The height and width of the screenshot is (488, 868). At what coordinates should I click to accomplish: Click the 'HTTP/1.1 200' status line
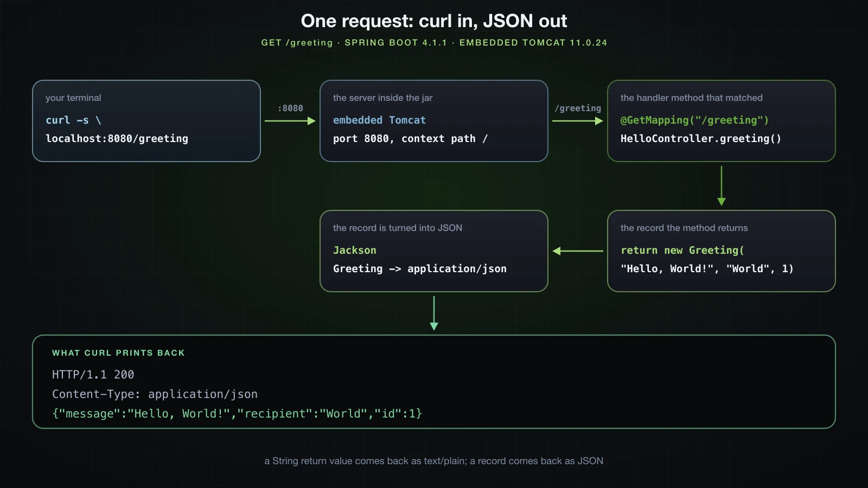point(93,375)
